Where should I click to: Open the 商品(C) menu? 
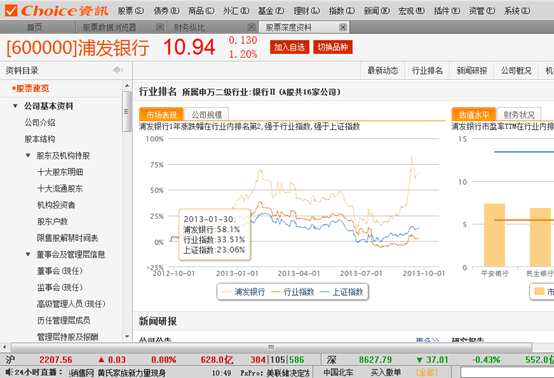[x=201, y=11]
